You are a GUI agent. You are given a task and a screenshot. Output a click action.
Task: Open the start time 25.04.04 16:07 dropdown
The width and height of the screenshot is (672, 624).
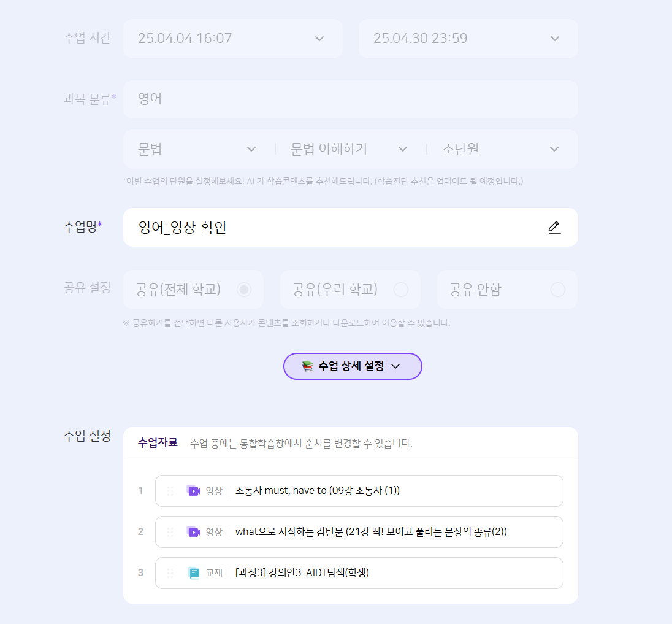233,39
